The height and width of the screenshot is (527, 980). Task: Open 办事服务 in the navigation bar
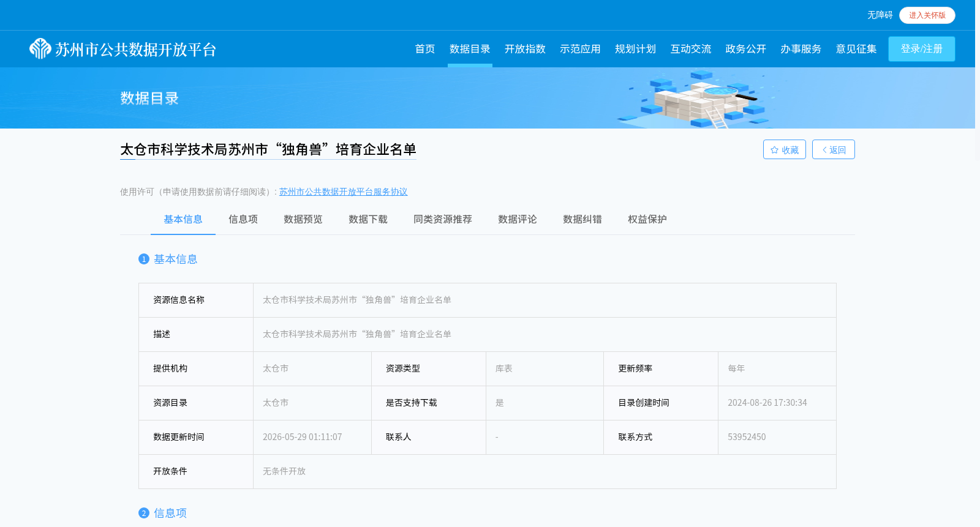[801, 49]
